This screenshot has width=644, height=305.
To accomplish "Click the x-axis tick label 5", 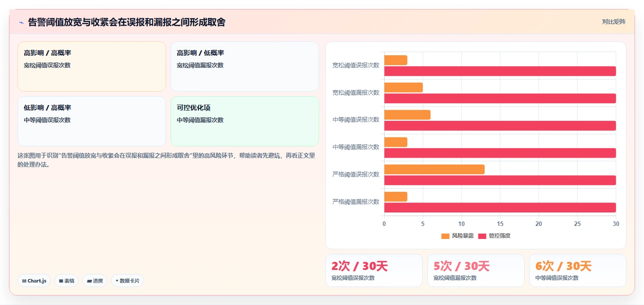I will (x=423, y=224).
